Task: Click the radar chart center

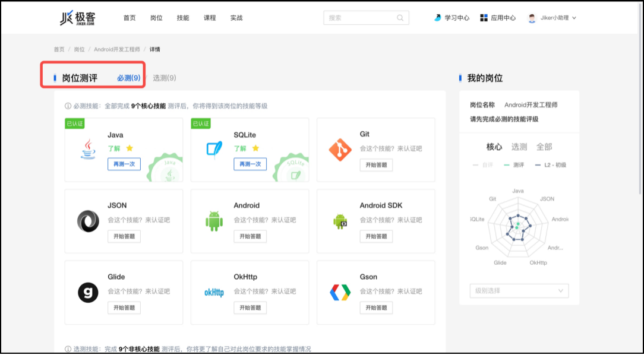Action: coord(517,227)
